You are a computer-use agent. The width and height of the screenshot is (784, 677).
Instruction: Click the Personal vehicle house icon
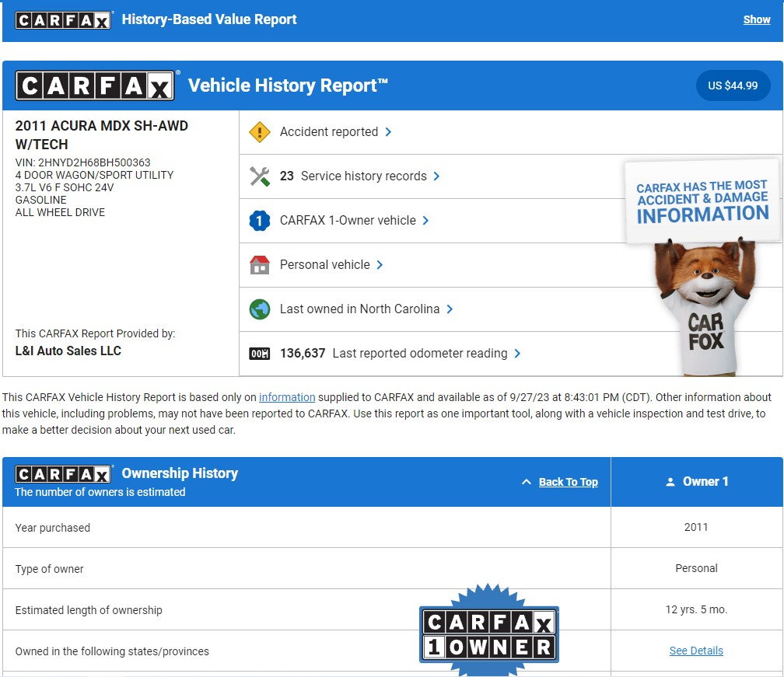click(260, 265)
